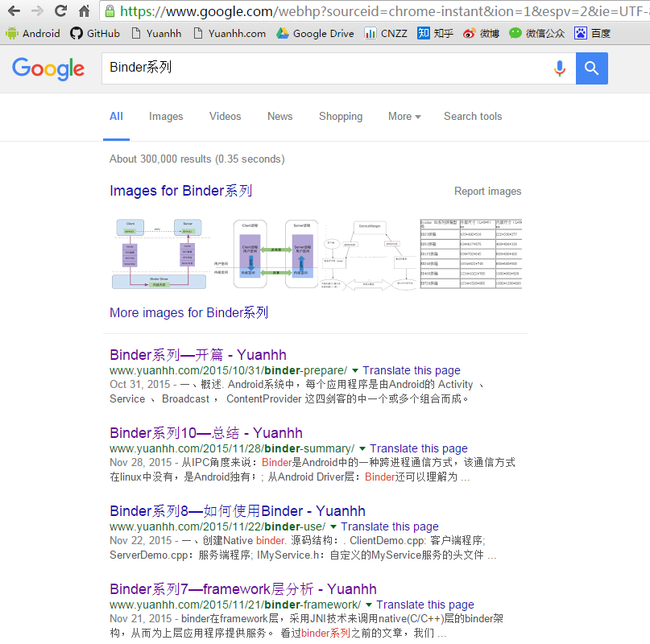
Task: Click More images for Binder系列
Action: 188,312
